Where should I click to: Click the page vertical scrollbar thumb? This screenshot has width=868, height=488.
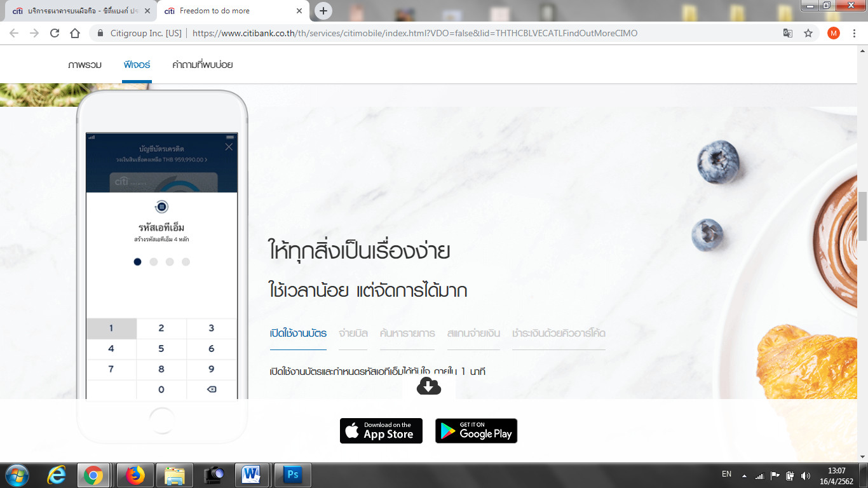pos(862,215)
